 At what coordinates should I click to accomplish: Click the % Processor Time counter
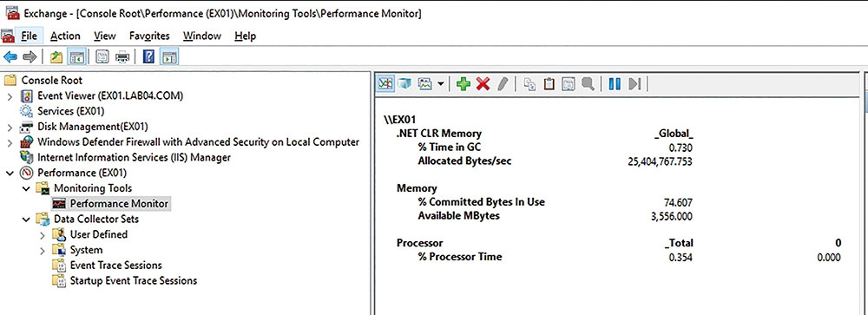pos(460,257)
